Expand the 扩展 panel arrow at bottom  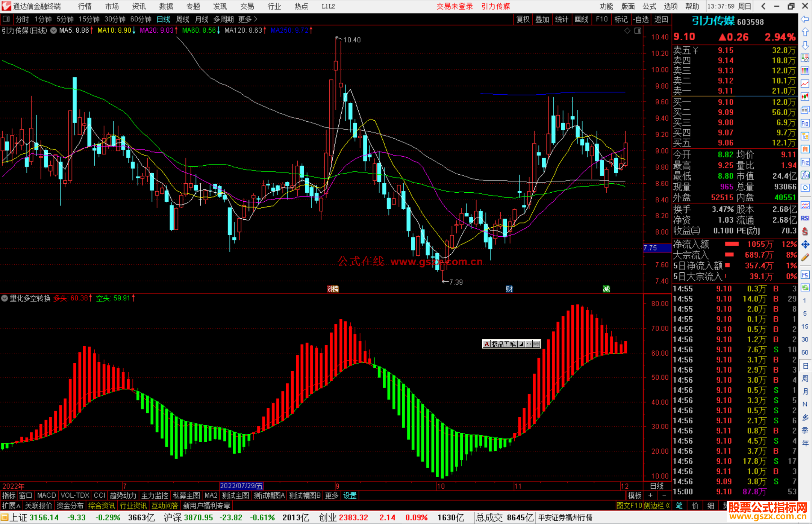pyautogui.click(x=11, y=506)
